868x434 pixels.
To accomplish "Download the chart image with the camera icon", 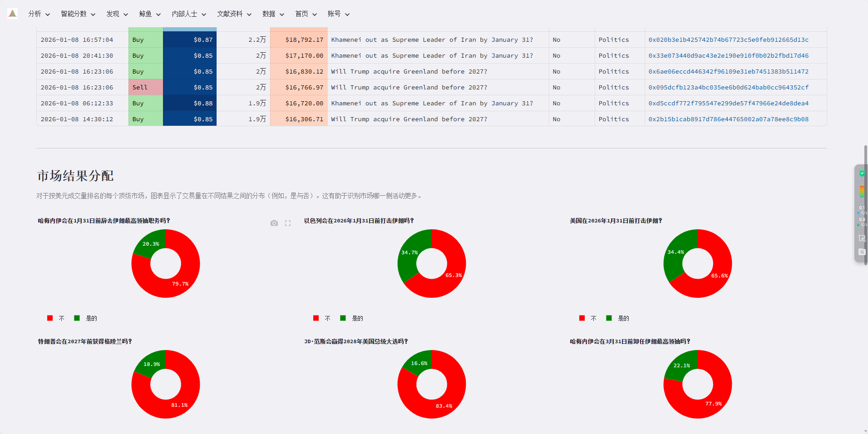I will tap(274, 223).
